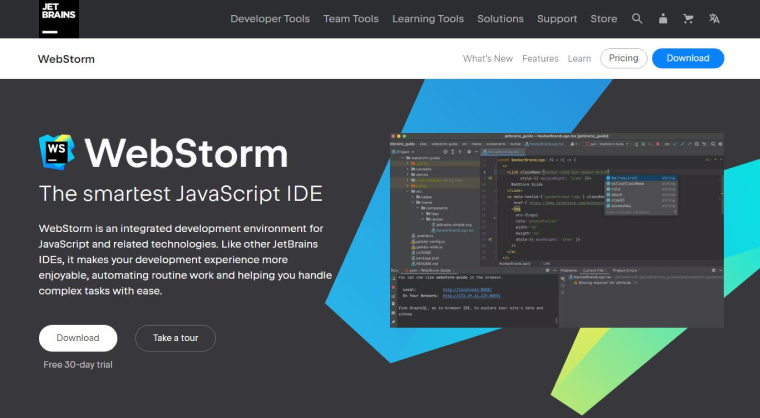This screenshot has height=418, width=760.
Task: Click The smartest JavaScript IDE tagline
Action: click(181, 193)
